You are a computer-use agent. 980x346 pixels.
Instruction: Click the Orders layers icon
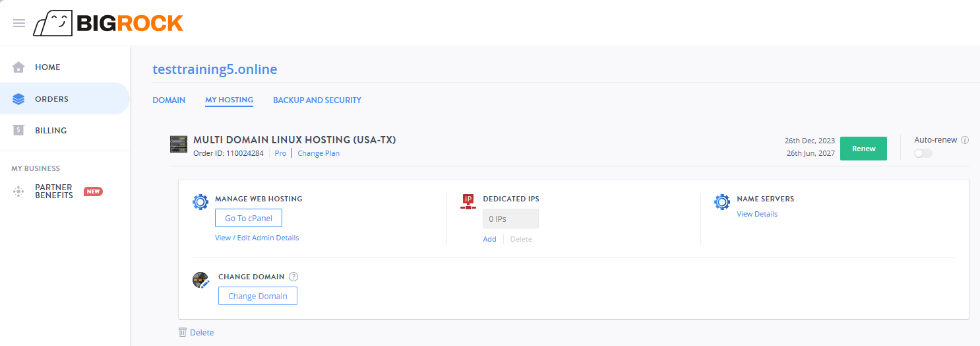18,99
